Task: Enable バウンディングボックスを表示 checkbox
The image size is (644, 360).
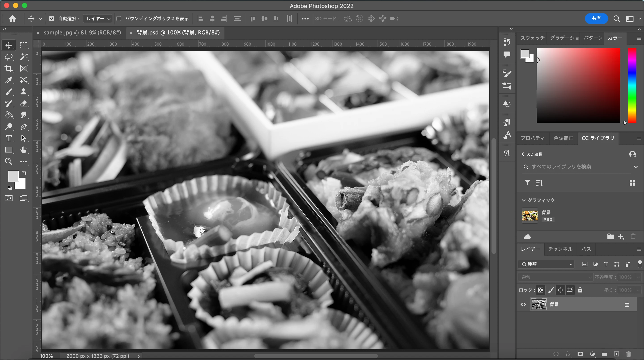Action: click(x=119, y=19)
